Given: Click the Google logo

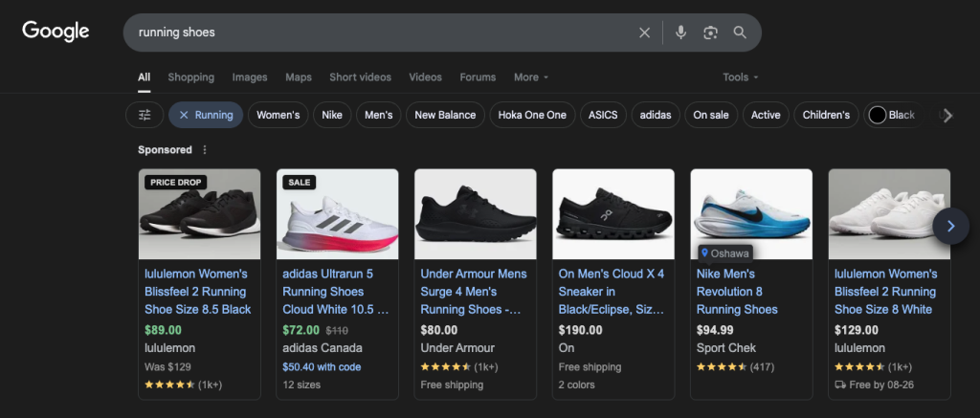Looking at the screenshot, I should pos(56,32).
